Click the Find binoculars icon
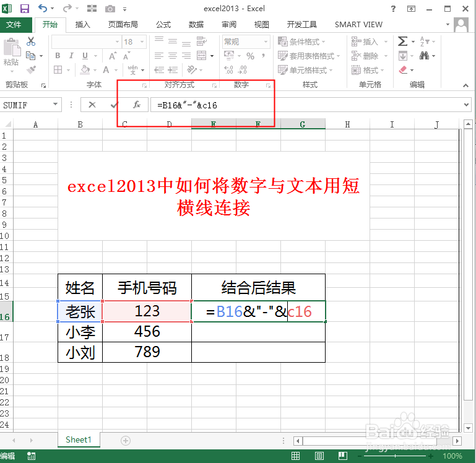Viewport: 476px width, 463px height. [x=425, y=56]
